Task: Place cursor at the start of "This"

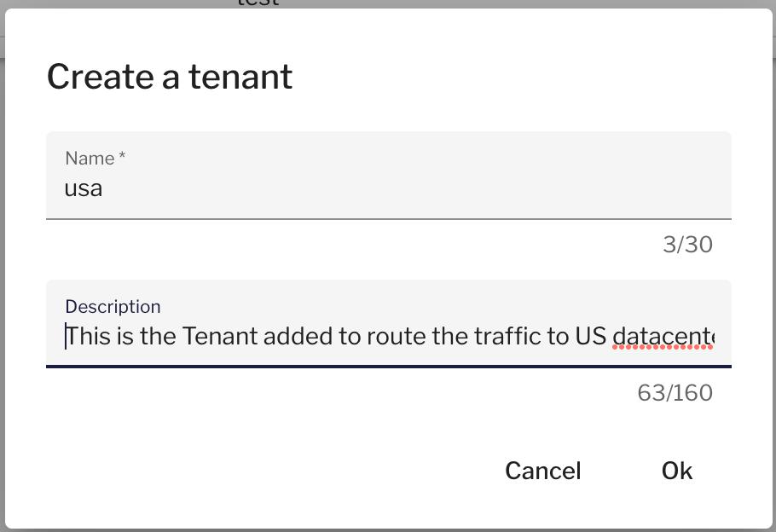Action: click(x=67, y=337)
